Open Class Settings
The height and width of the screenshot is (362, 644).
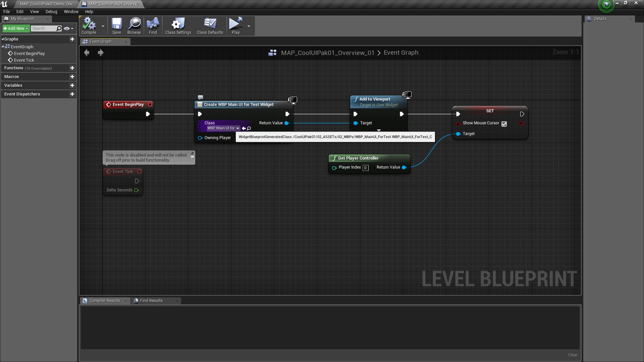coord(178,25)
